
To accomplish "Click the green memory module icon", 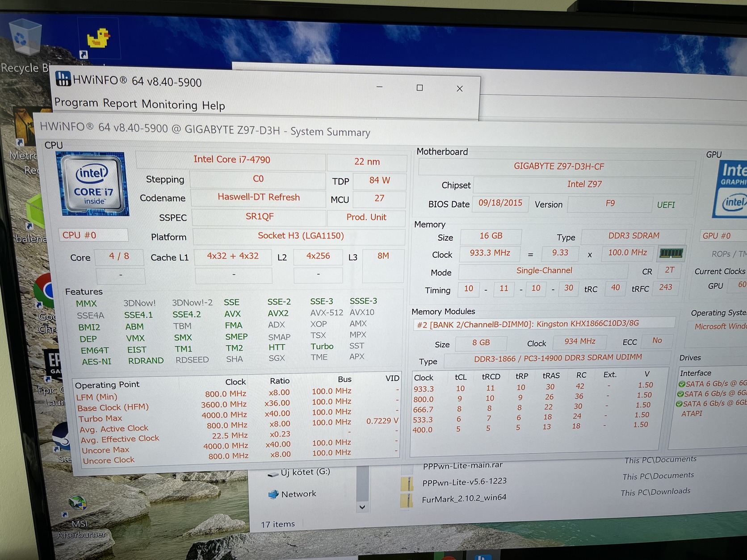I will pos(671,253).
